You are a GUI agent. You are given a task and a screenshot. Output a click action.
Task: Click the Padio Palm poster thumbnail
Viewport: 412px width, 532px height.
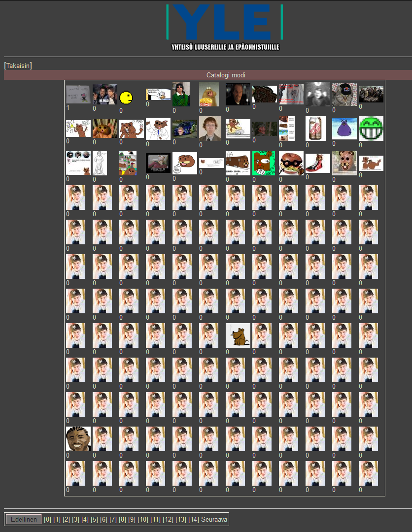click(158, 163)
